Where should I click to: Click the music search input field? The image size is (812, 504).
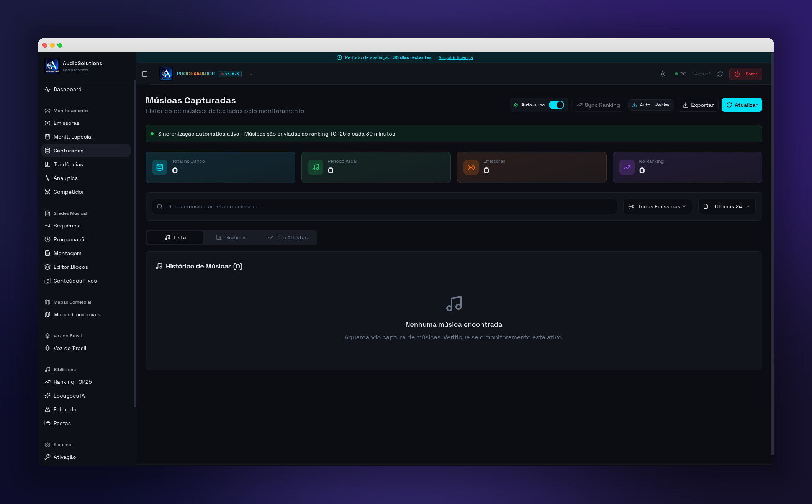(384, 206)
